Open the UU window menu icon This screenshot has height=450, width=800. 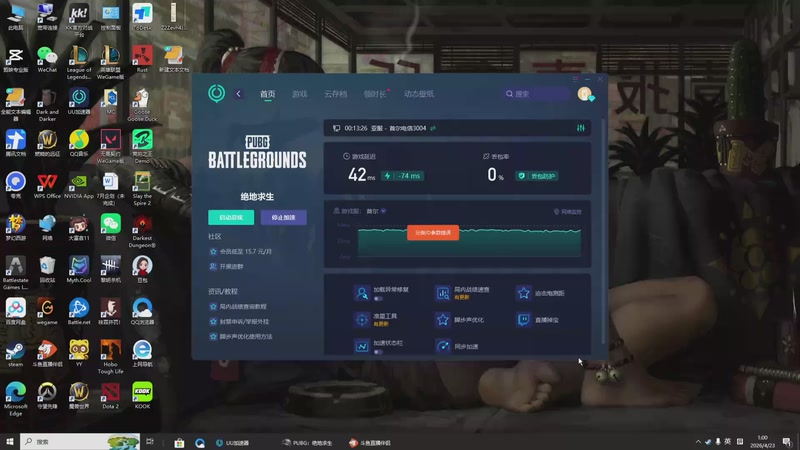click(x=575, y=79)
